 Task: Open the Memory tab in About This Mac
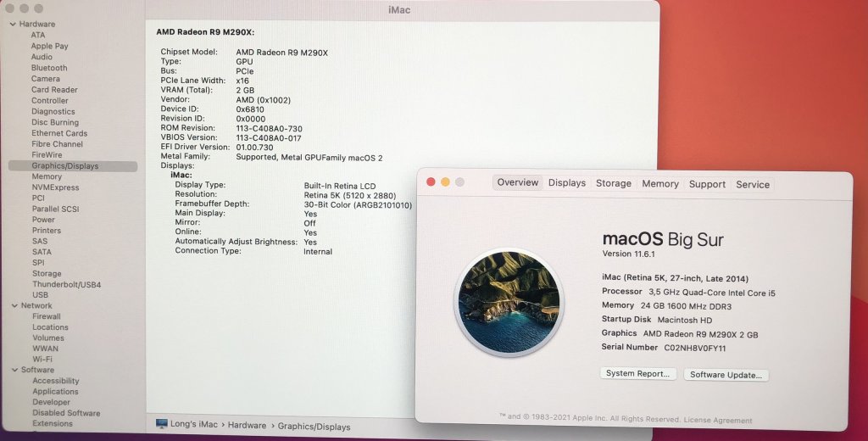pos(659,184)
